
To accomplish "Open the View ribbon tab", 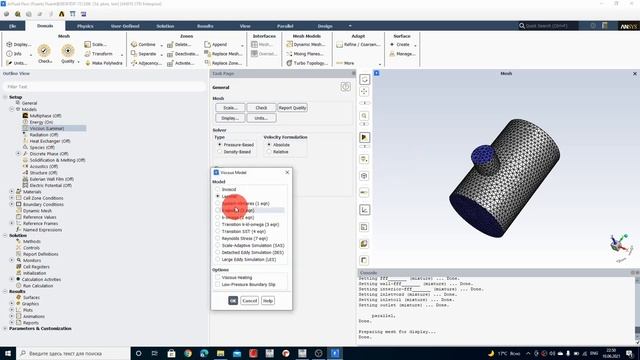I will tap(245, 26).
